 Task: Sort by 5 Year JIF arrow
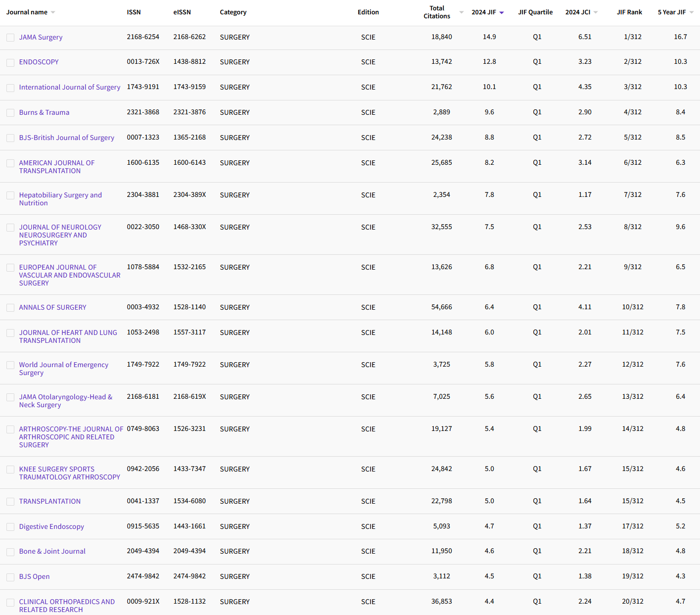(692, 12)
